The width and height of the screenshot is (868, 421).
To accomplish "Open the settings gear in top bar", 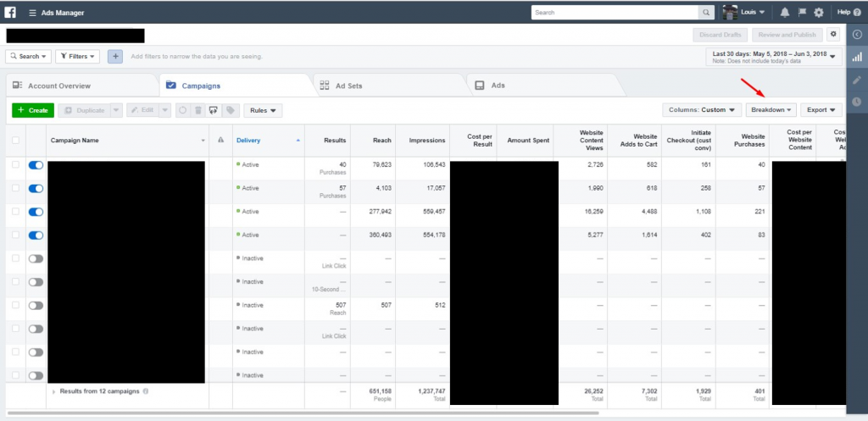I will (819, 12).
